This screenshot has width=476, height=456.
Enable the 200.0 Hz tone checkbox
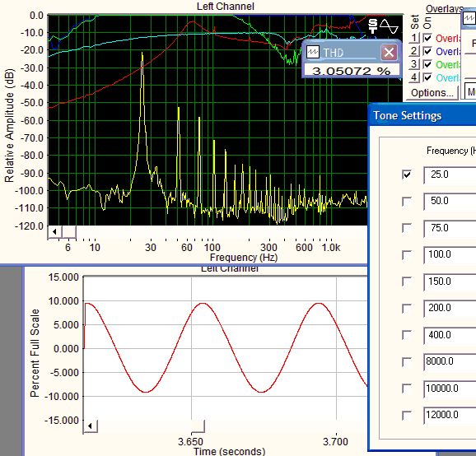pos(407,308)
